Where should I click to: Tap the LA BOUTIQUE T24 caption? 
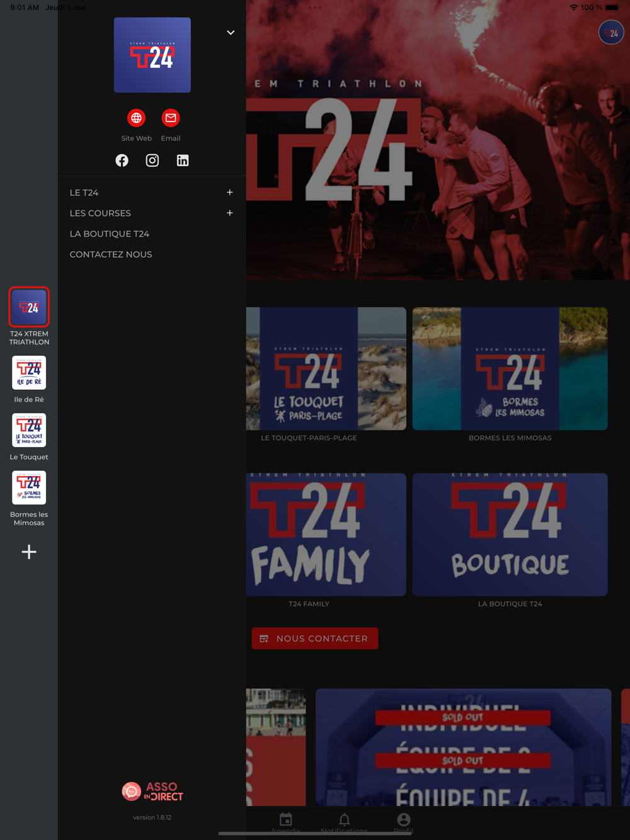click(x=510, y=604)
